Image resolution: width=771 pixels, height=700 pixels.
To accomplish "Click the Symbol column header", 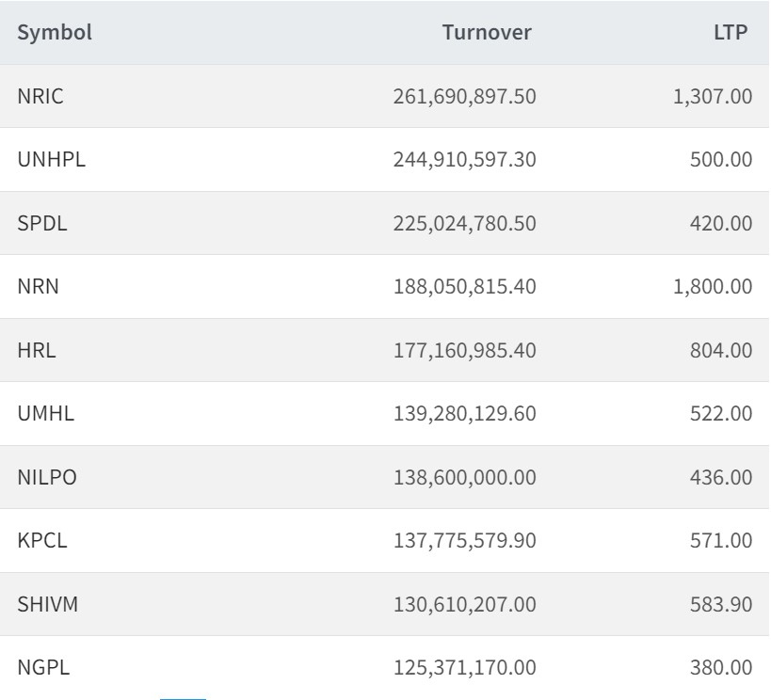I will pos(55,33).
